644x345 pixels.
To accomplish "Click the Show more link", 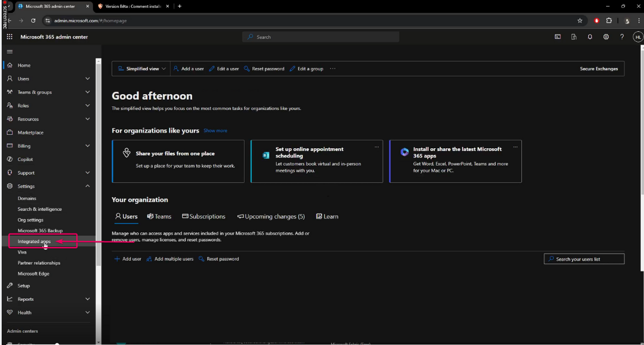I will [x=215, y=130].
